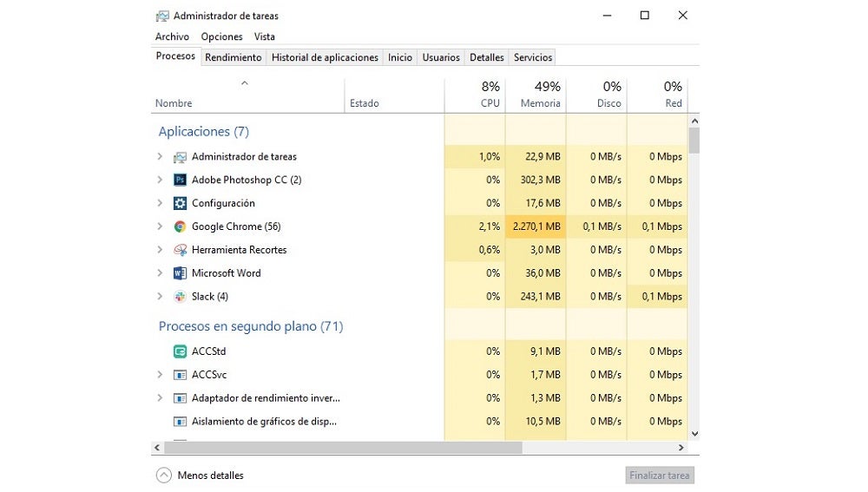The height and width of the screenshot is (492, 868).
Task: Select the Google Chrome (56) row name
Action: click(x=236, y=226)
